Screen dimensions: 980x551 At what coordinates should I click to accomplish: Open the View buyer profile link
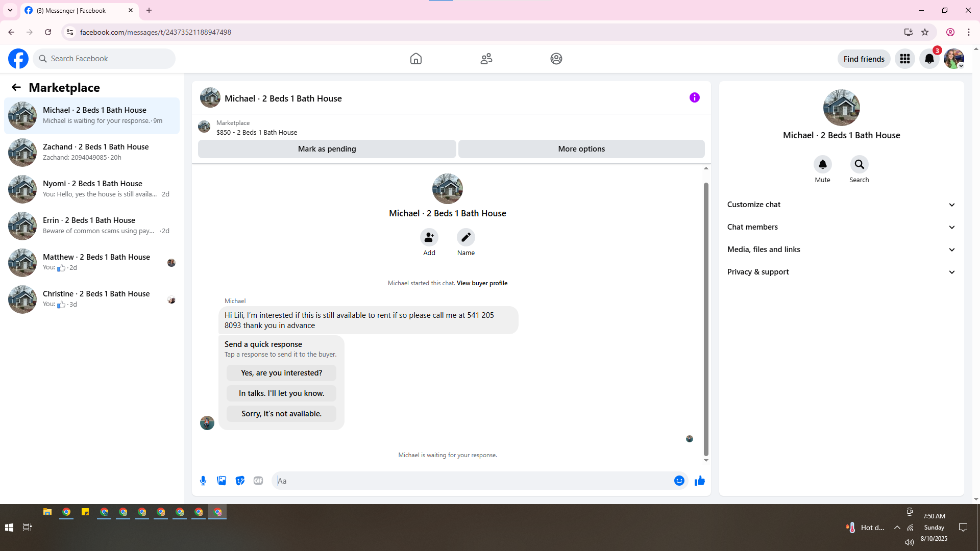point(482,283)
